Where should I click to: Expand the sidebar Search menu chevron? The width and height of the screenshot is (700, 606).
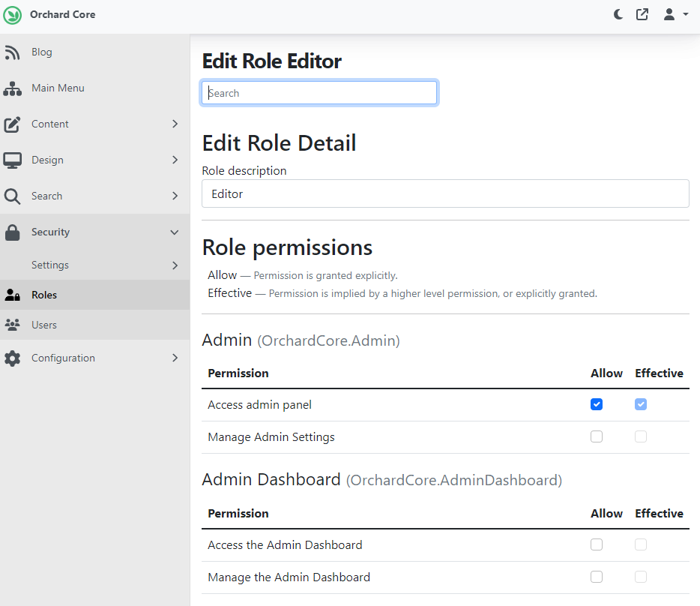click(175, 196)
